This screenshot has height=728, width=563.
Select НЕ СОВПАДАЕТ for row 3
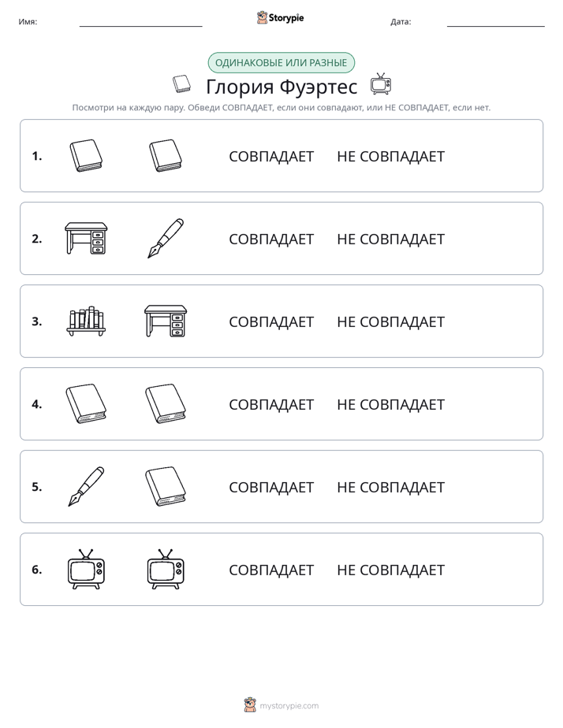click(x=390, y=321)
